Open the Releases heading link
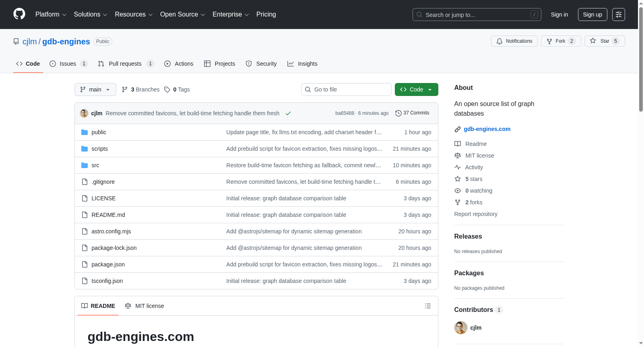 (x=468, y=237)
